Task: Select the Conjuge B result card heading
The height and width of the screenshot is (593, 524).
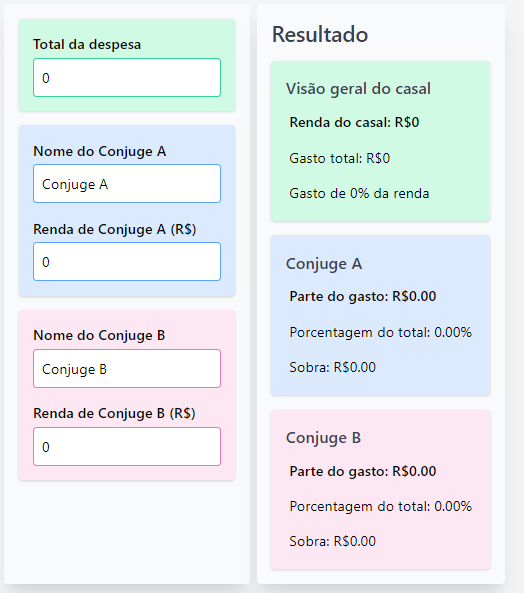Action: (323, 438)
